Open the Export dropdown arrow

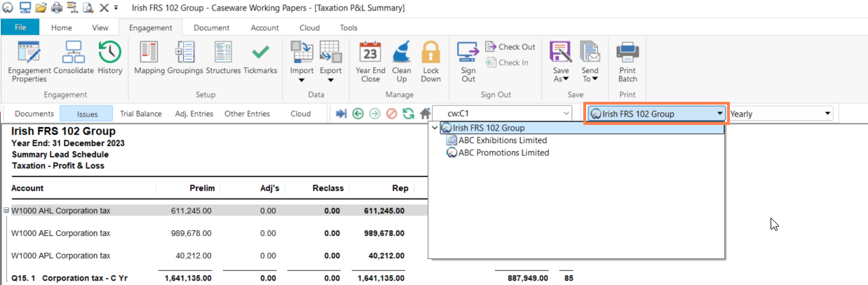(x=331, y=80)
